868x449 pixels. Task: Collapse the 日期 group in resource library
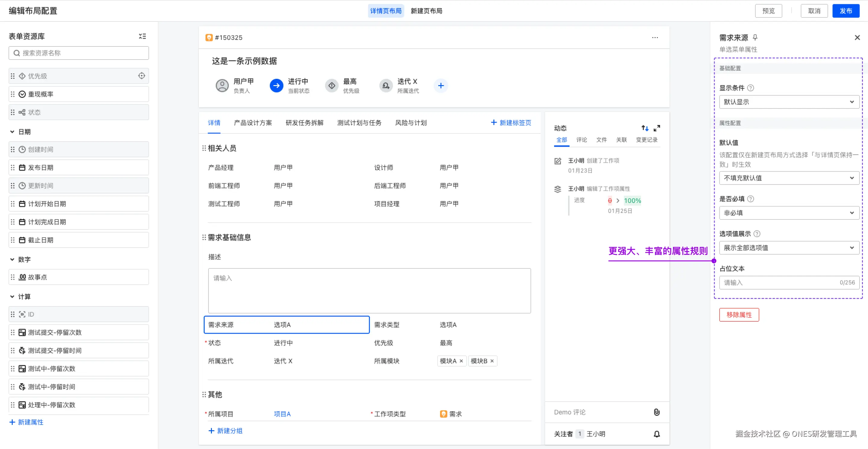click(x=12, y=132)
